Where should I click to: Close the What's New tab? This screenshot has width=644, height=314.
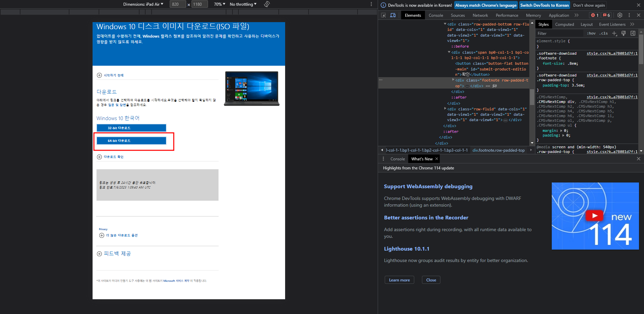click(437, 159)
